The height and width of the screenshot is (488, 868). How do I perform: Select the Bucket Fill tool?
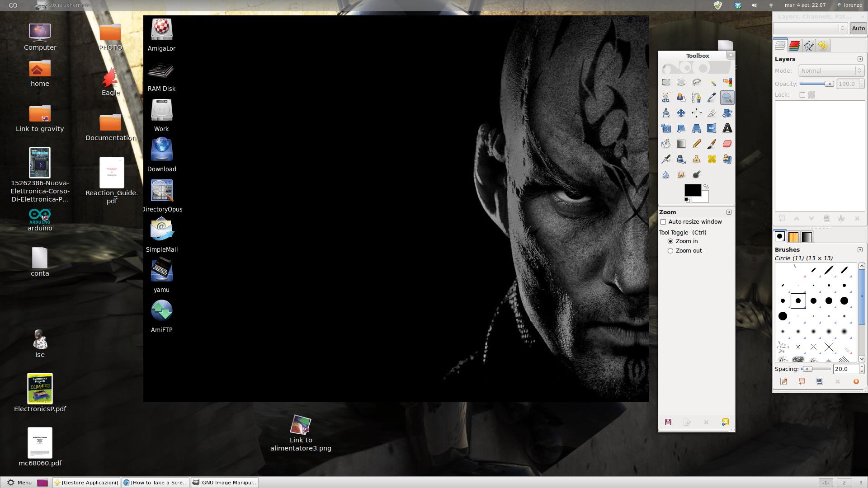tap(666, 144)
